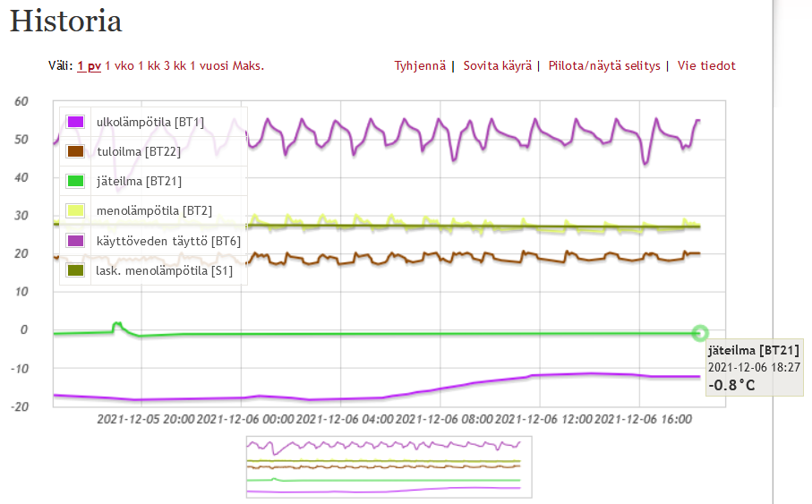This screenshot has height=504, width=812.
Task: Click the Sovita käyrä link
Action: point(498,65)
